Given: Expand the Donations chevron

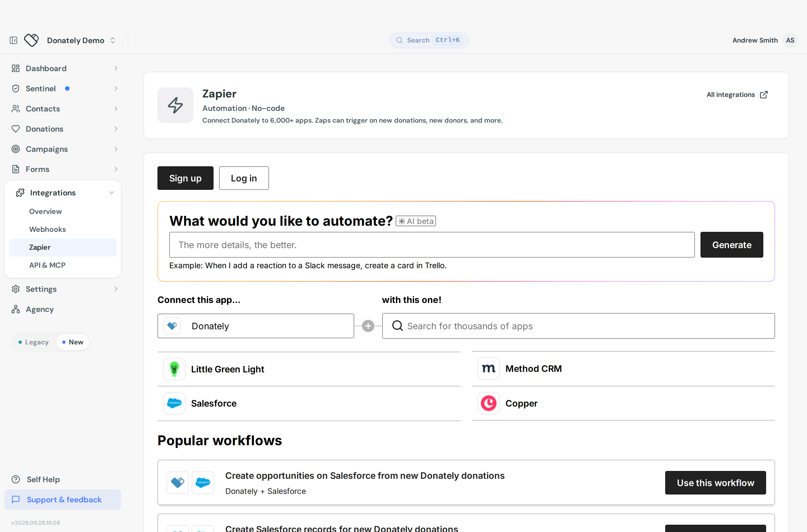Looking at the screenshot, I should pos(116,129).
